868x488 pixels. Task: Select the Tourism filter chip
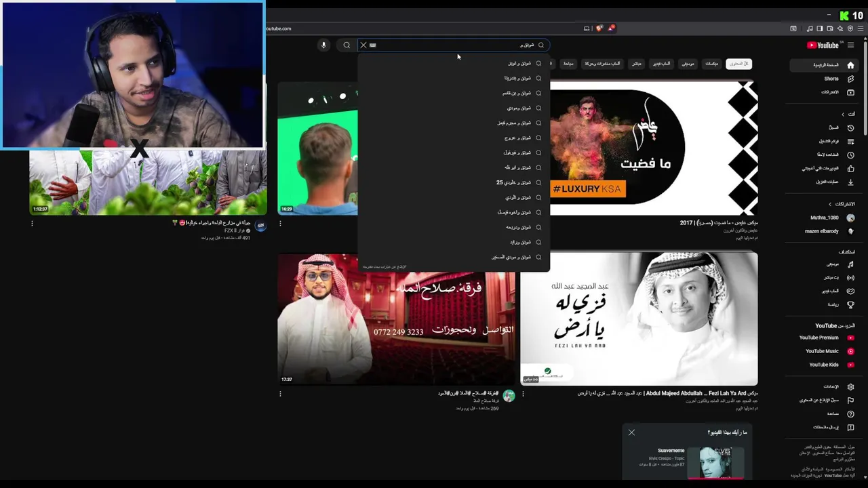568,64
